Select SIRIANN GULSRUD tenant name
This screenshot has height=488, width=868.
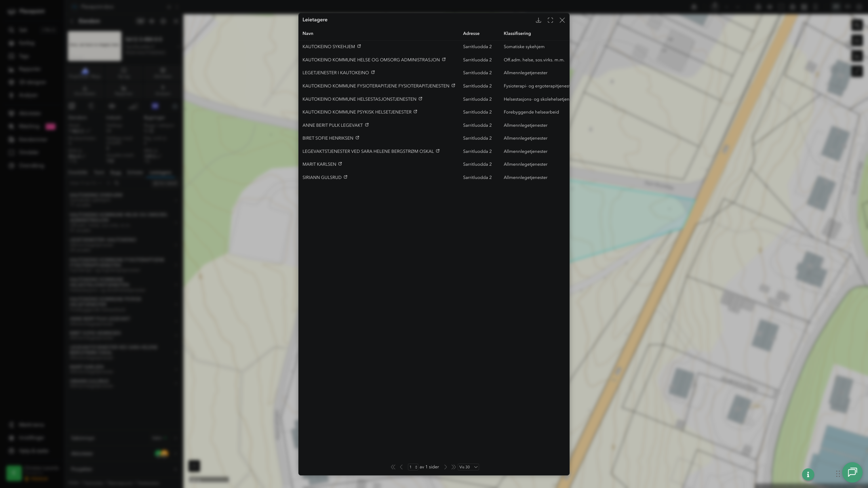coord(322,178)
